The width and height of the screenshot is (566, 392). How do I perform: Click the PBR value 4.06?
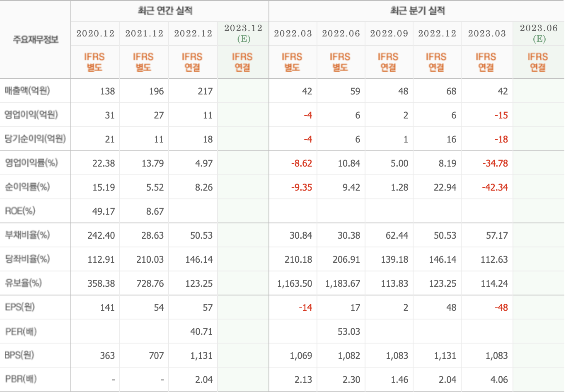pyautogui.click(x=499, y=380)
